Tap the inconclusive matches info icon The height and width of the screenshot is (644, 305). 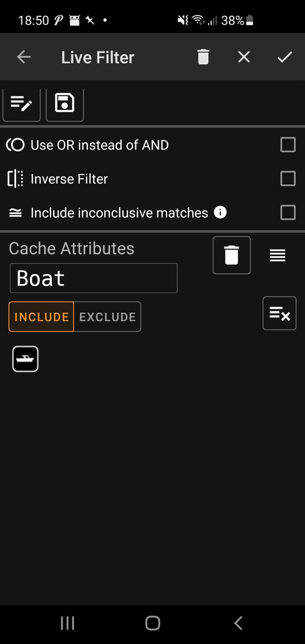click(220, 212)
